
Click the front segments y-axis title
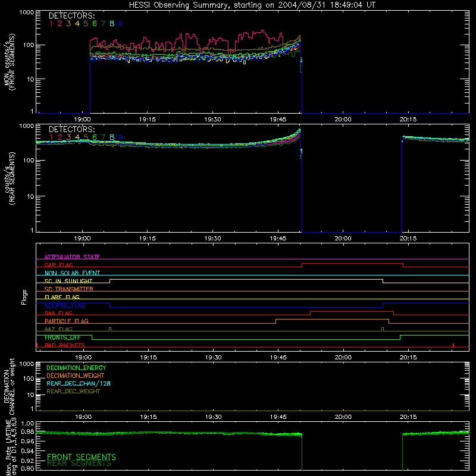point(9,62)
